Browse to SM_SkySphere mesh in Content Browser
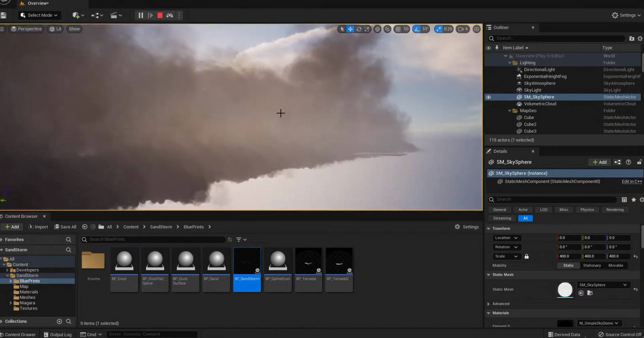The width and height of the screenshot is (644, 338). click(590, 293)
